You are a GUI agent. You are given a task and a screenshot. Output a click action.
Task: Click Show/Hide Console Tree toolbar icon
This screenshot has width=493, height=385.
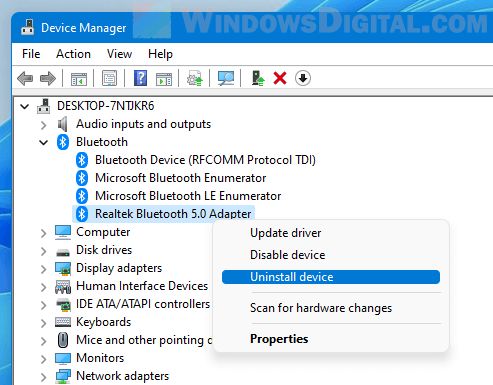79,79
